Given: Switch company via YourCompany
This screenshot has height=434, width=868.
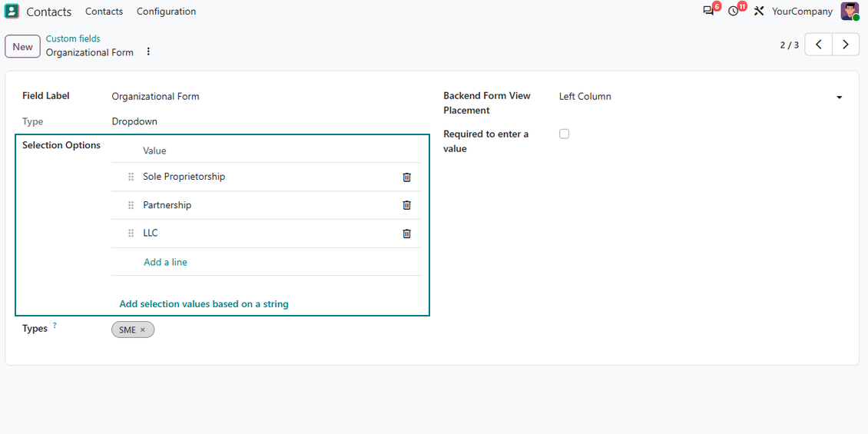Looking at the screenshot, I should point(802,11).
